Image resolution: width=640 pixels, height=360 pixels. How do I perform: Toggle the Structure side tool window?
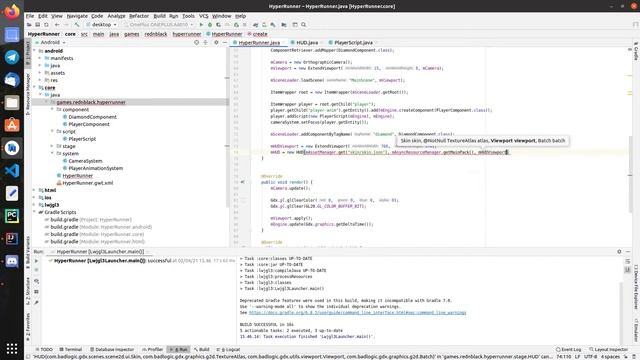click(x=28, y=291)
